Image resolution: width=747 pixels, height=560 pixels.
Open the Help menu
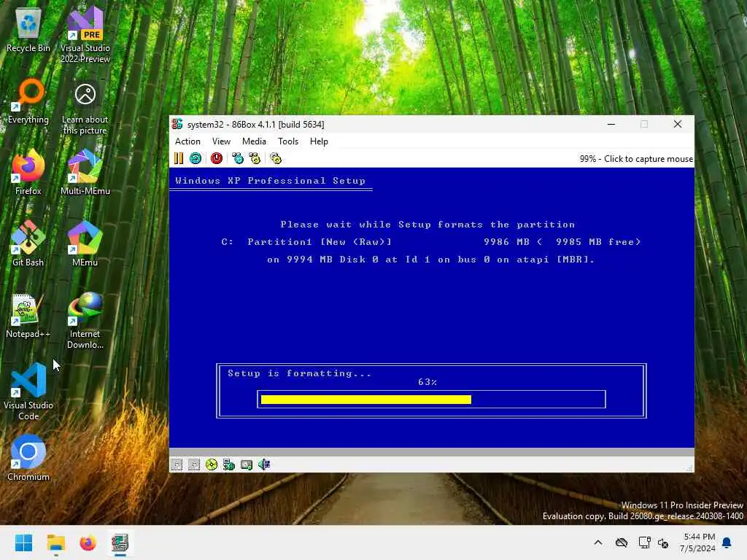tap(319, 141)
